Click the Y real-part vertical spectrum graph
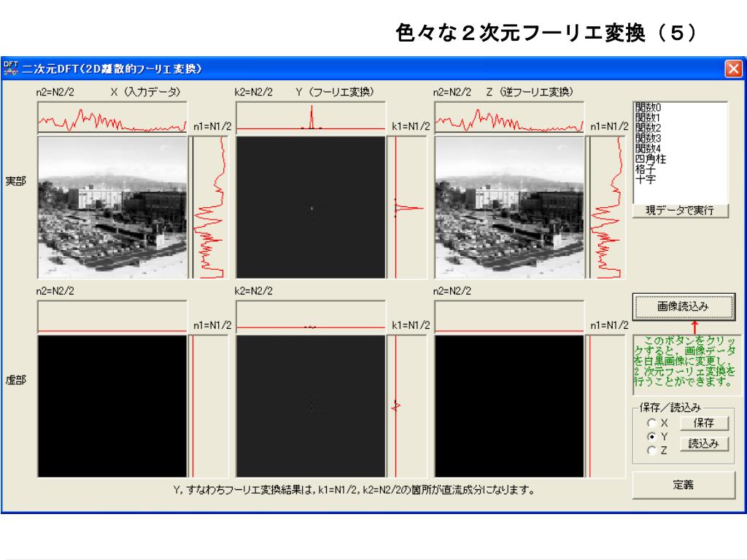The image size is (747, 560). pyautogui.click(x=408, y=208)
